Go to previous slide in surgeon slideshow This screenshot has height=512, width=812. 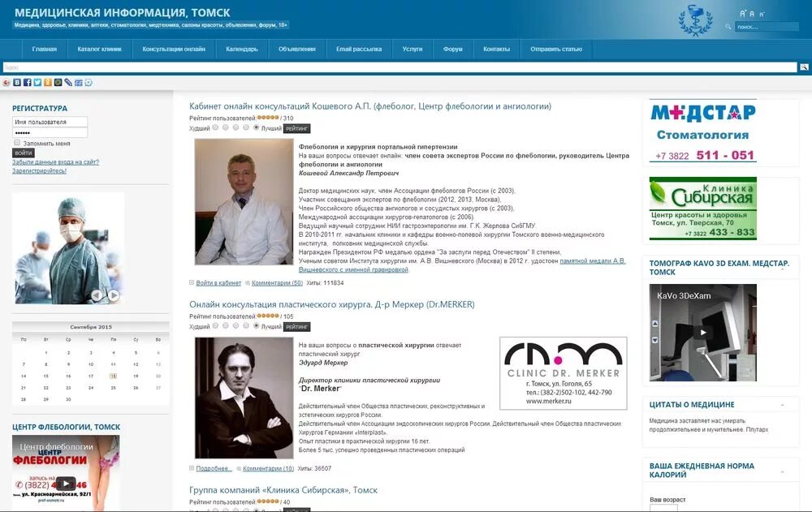[x=97, y=295]
